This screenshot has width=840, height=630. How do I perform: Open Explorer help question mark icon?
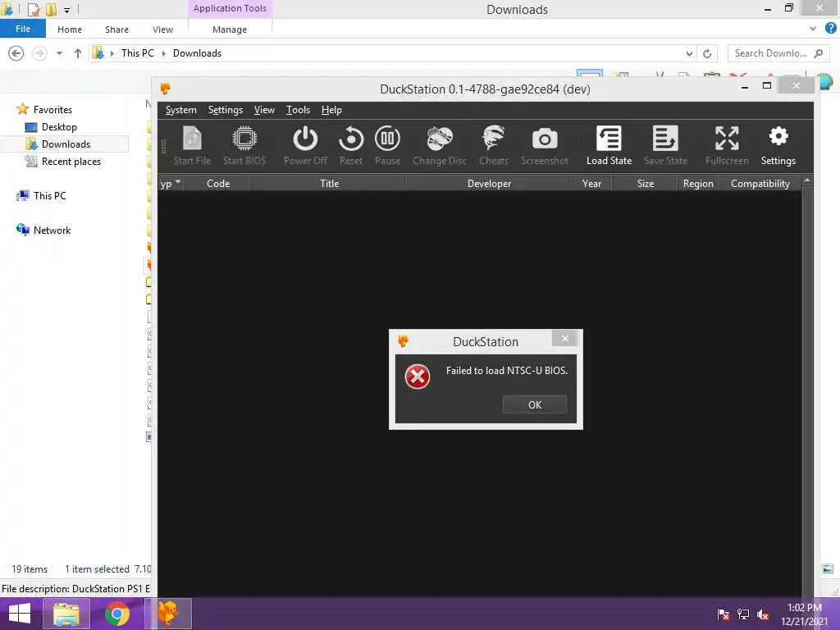(x=831, y=29)
